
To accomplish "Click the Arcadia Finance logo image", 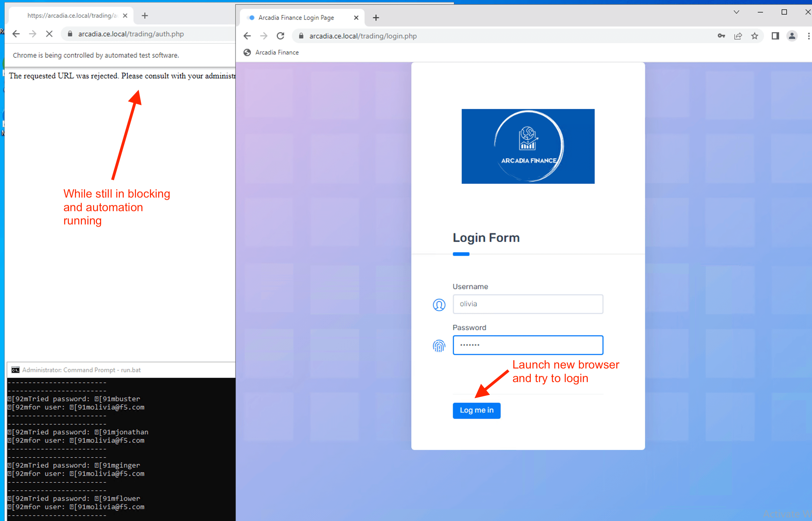I will click(527, 146).
